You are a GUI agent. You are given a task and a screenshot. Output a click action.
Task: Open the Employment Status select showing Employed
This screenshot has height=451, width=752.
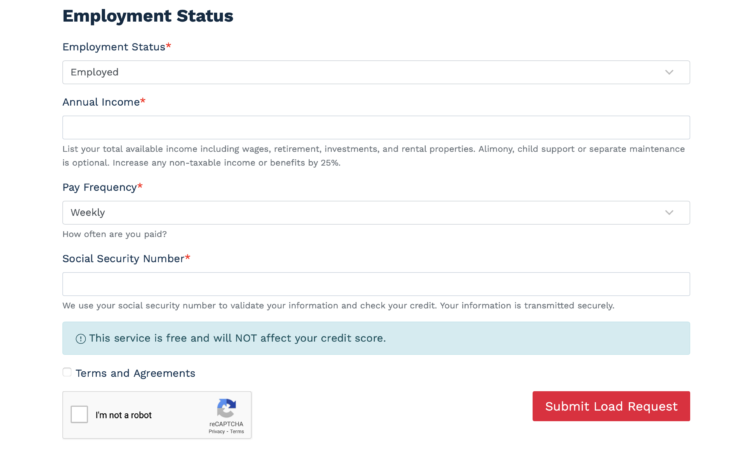tap(376, 72)
